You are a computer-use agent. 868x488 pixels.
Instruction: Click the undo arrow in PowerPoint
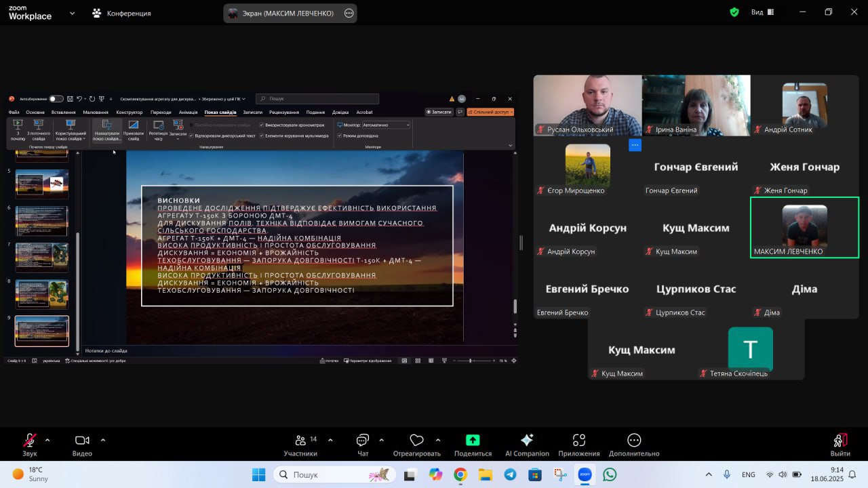tap(79, 99)
